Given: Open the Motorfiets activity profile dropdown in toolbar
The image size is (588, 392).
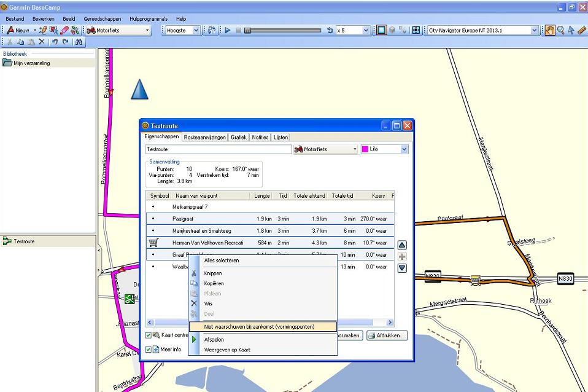Looking at the screenshot, I should click(118, 31).
